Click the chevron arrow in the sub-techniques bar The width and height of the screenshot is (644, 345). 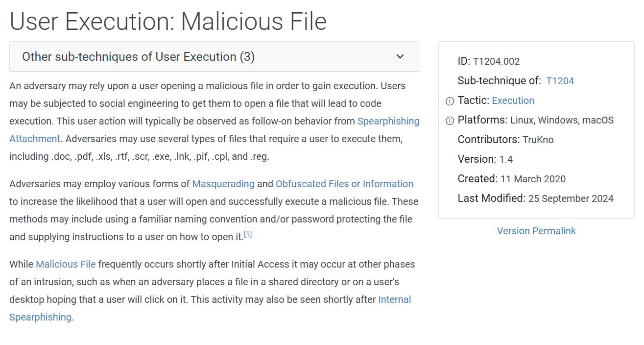400,57
